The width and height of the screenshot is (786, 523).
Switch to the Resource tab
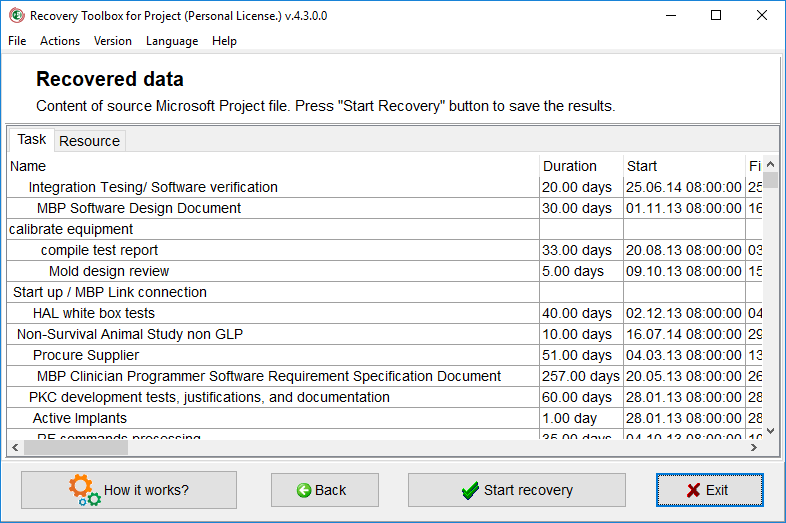pos(90,141)
